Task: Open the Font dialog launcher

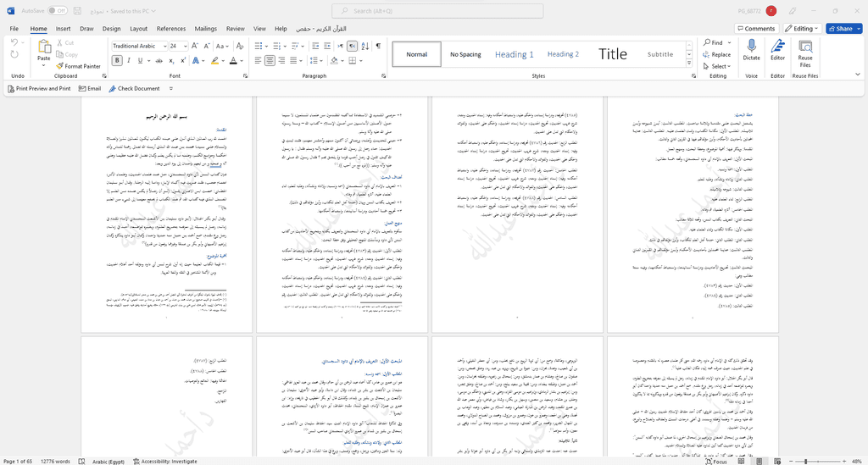Action: click(245, 75)
